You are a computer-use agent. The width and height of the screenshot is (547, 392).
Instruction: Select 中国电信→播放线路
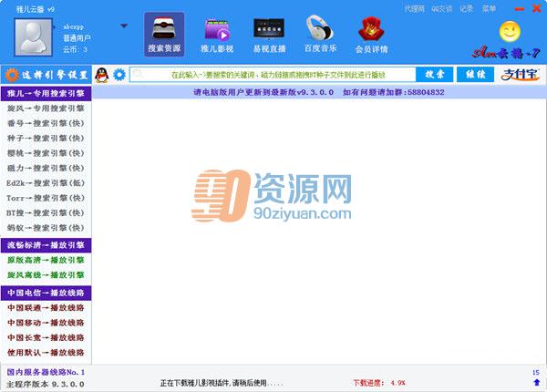(46, 293)
